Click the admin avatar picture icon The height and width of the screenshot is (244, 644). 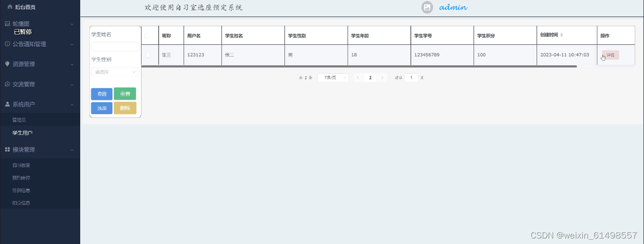coord(427,7)
